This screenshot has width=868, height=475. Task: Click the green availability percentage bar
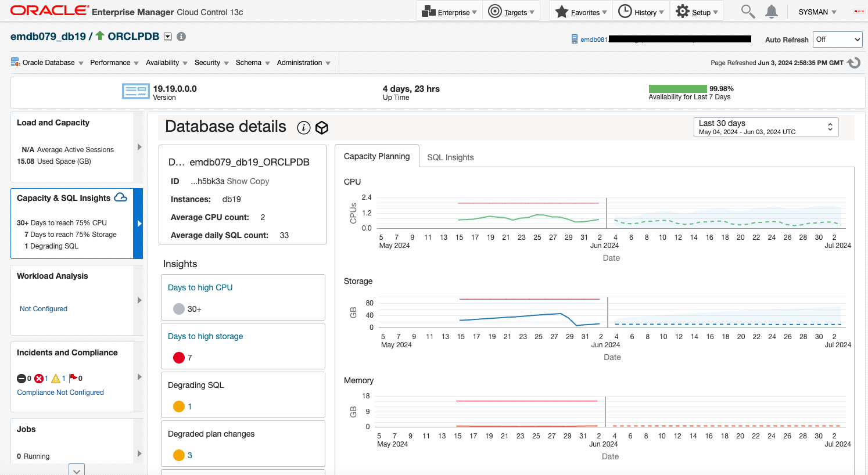[x=677, y=89]
